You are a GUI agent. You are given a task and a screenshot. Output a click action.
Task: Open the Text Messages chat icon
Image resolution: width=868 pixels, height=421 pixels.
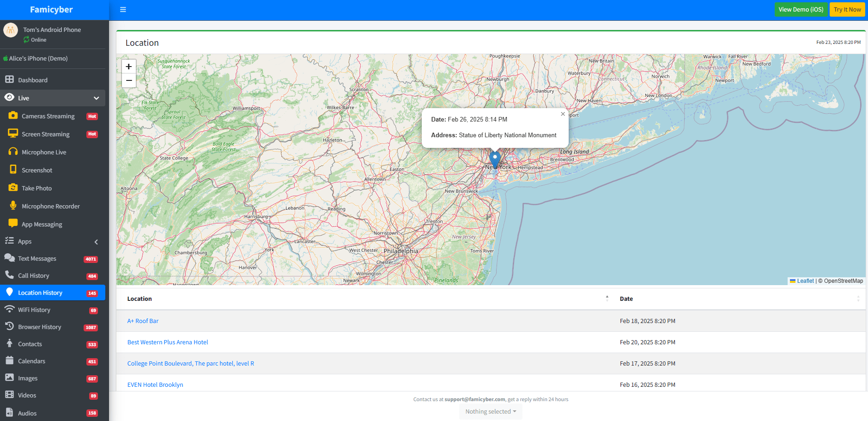pyautogui.click(x=9, y=258)
